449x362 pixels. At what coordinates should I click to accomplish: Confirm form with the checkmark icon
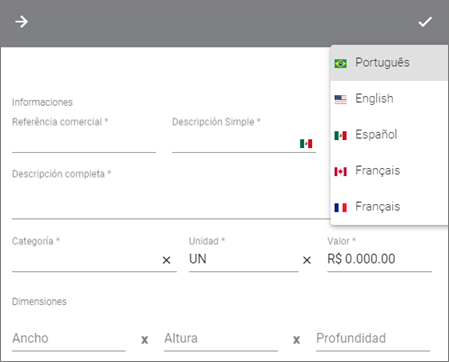click(x=425, y=22)
